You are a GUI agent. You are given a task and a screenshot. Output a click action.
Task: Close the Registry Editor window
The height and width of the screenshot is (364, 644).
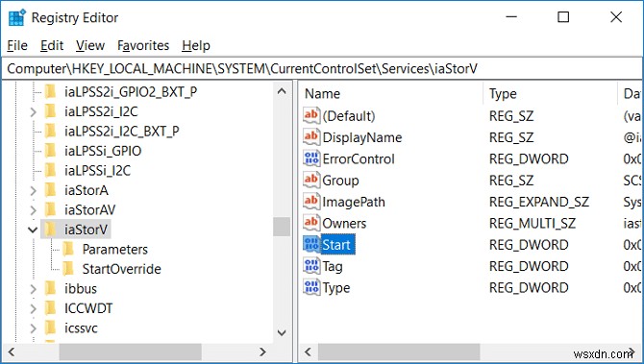click(x=616, y=17)
